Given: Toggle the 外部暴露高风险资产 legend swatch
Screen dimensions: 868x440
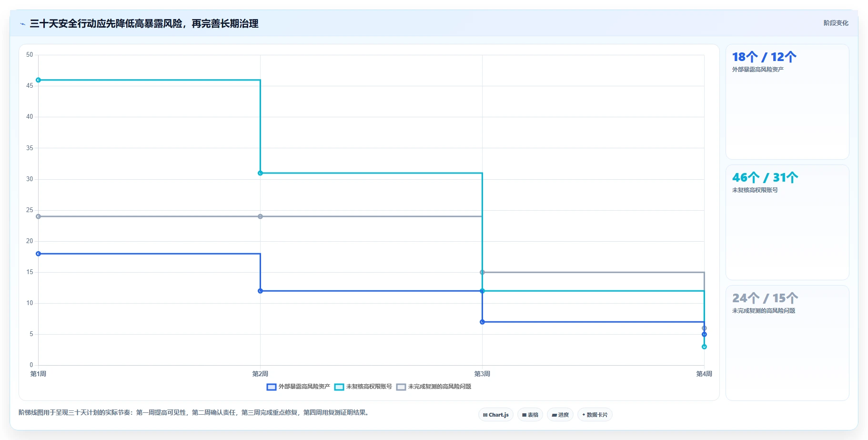Looking at the screenshot, I should (x=272, y=387).
